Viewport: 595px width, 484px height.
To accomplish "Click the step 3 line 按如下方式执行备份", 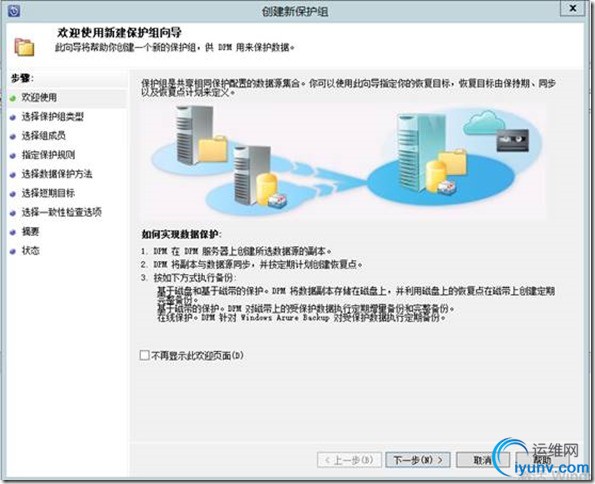I will coord(189,277).
